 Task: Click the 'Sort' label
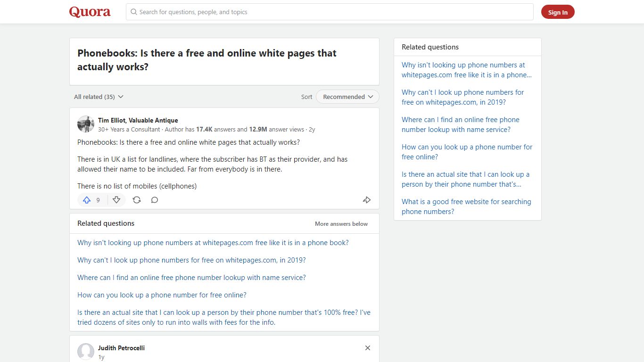point(306,97)
